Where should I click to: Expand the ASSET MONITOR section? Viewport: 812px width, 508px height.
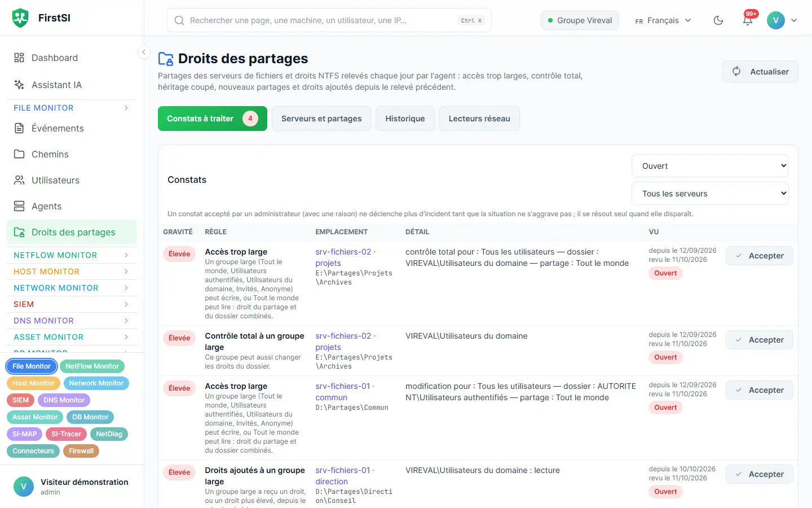pyautogui.click(x=72, y=337)
